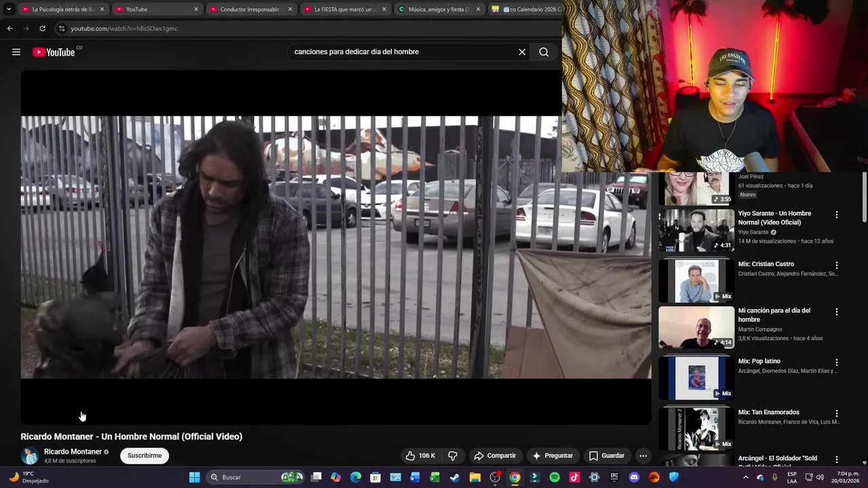The image size is (868, 488).
Task: Open options for Mix: Cristian Castro
Action: pos(836,266)
